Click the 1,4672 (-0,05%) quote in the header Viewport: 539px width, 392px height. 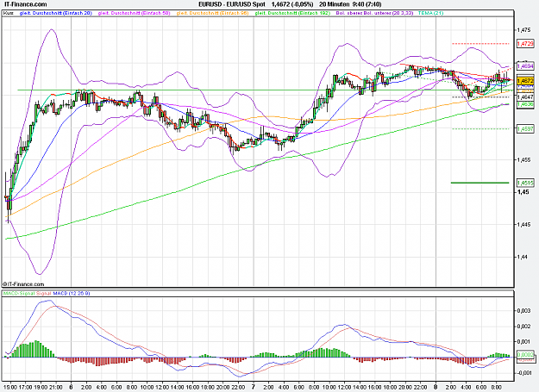point(292,4)
